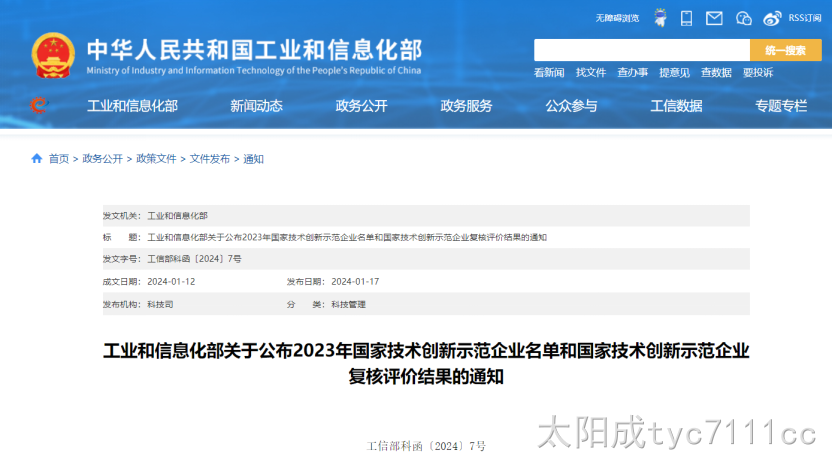Screen dimensions: 833x463
Task: Select 发文机关 value 工业和信息化部
Action: 177,216
